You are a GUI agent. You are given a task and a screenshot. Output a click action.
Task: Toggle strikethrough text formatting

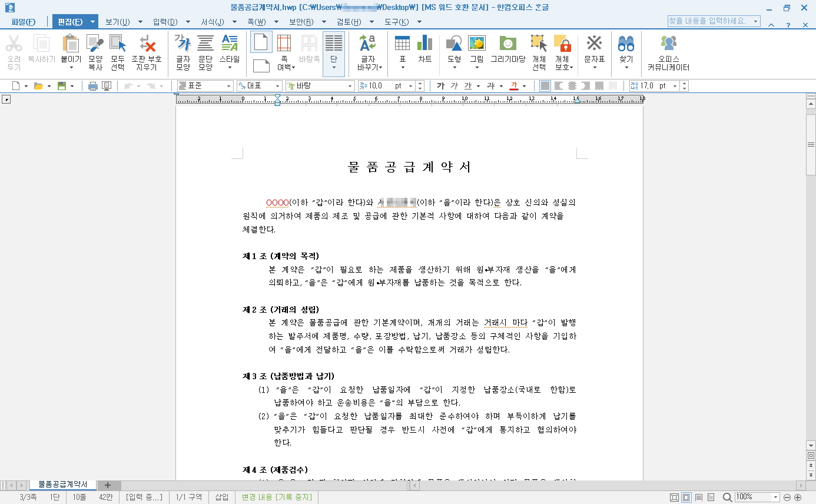(x=490, y=86)
